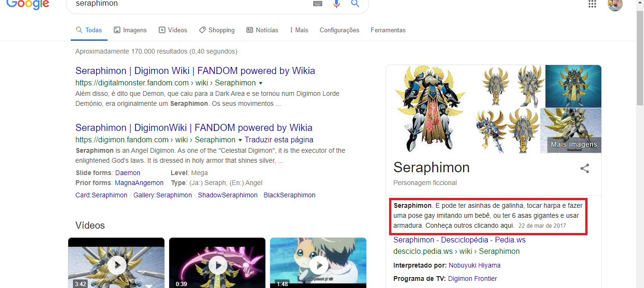Open Card:Seraphimon sitelink
The width and height of the screenshot is (644, 288).
(x=101, y=195)
